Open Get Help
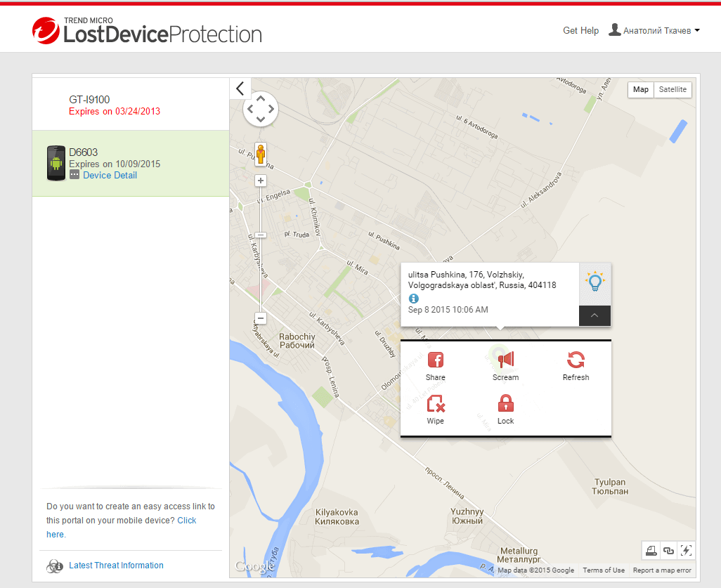Screen dimensions: 721x588 click(580, 30)
